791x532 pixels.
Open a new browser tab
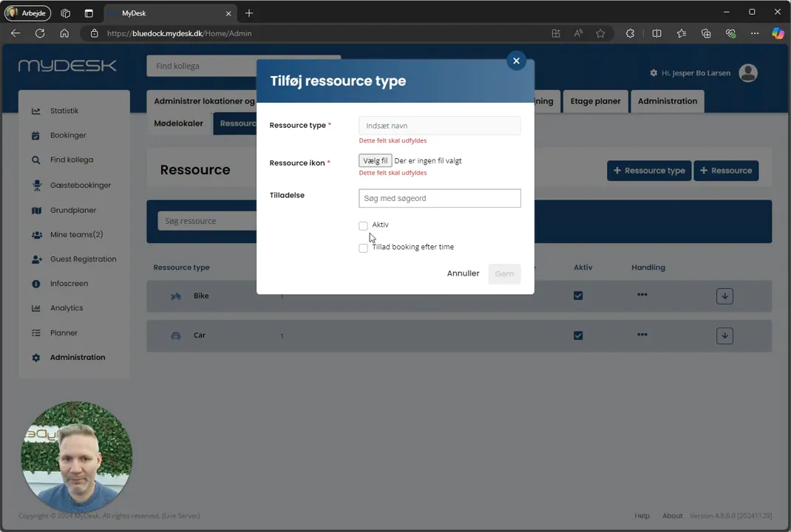pyautogui.click(x=248, y=13)
